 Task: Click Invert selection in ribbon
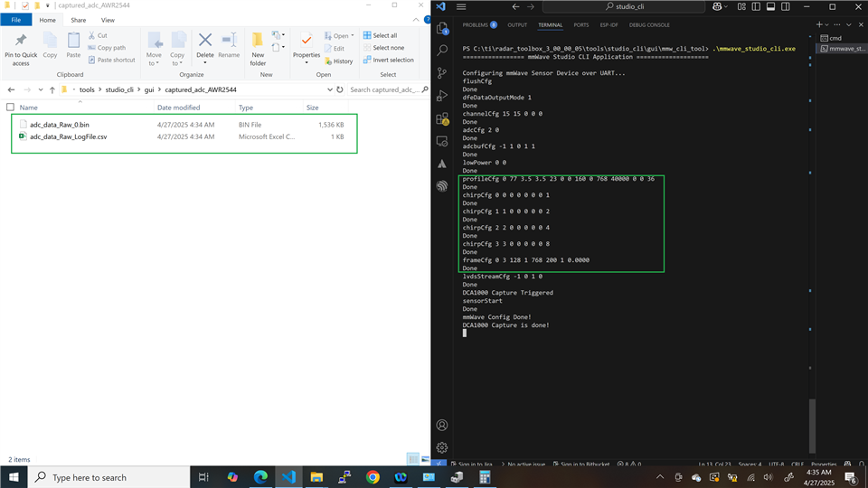click(x=388, y=60)
